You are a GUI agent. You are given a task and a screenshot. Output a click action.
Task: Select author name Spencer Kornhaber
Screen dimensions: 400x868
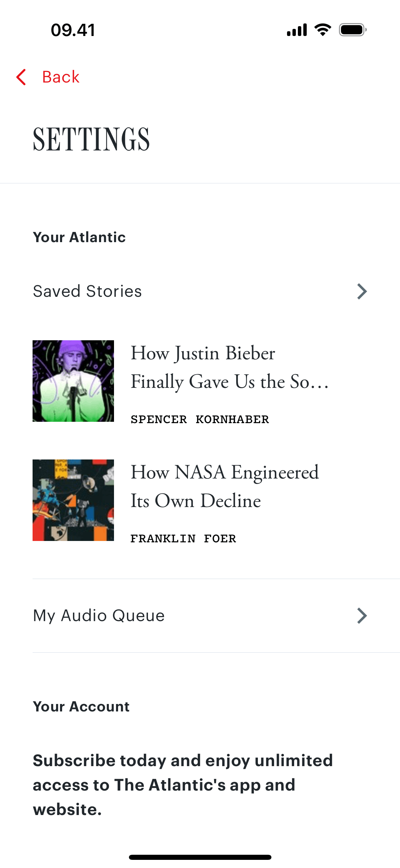pos(199,419)
